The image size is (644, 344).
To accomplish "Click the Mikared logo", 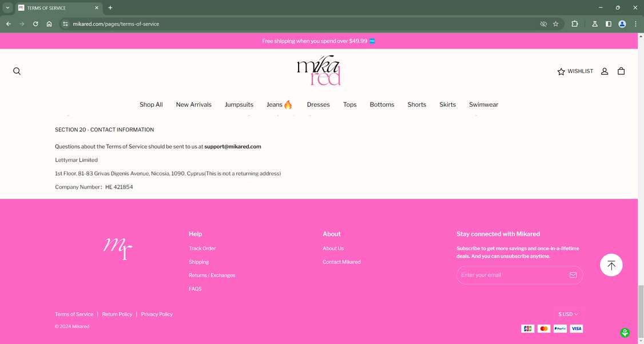I will tap(318, 70).
